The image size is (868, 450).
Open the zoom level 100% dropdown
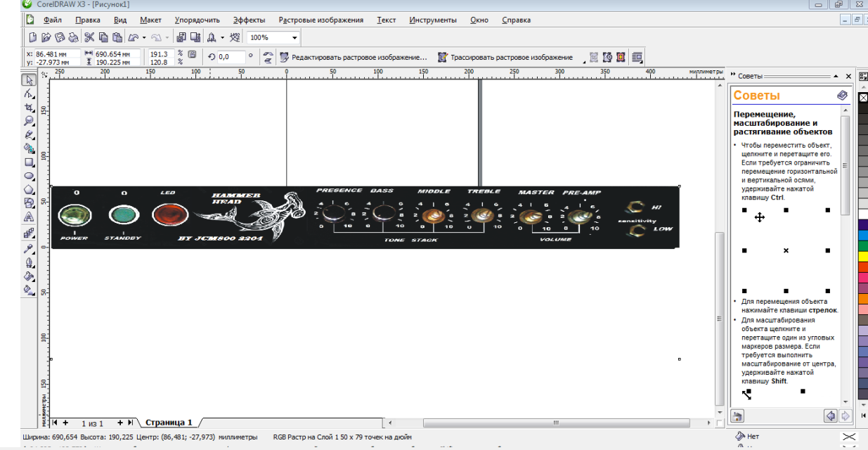pos(295,37)
